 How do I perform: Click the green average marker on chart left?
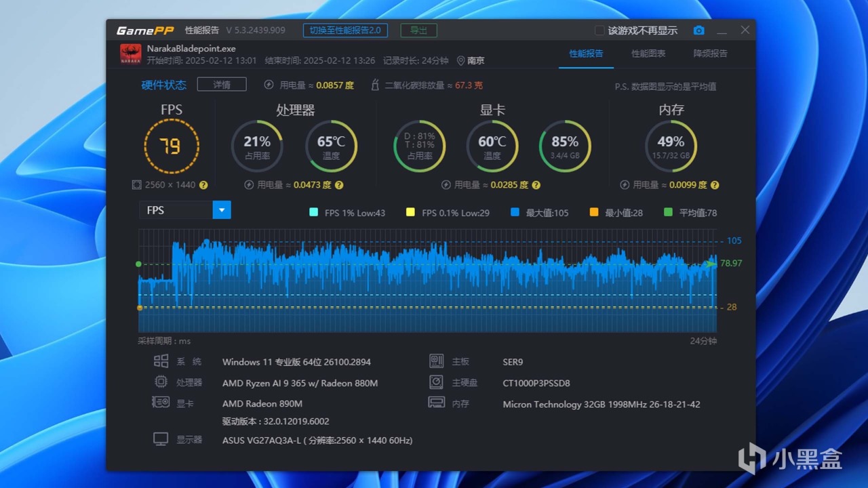[x=138, y=264]
